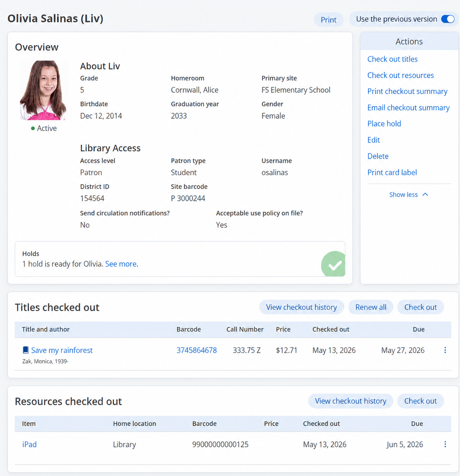Choose Place hold from Actions
This screenshot has height=476, width=460.
tap(384, 124)
